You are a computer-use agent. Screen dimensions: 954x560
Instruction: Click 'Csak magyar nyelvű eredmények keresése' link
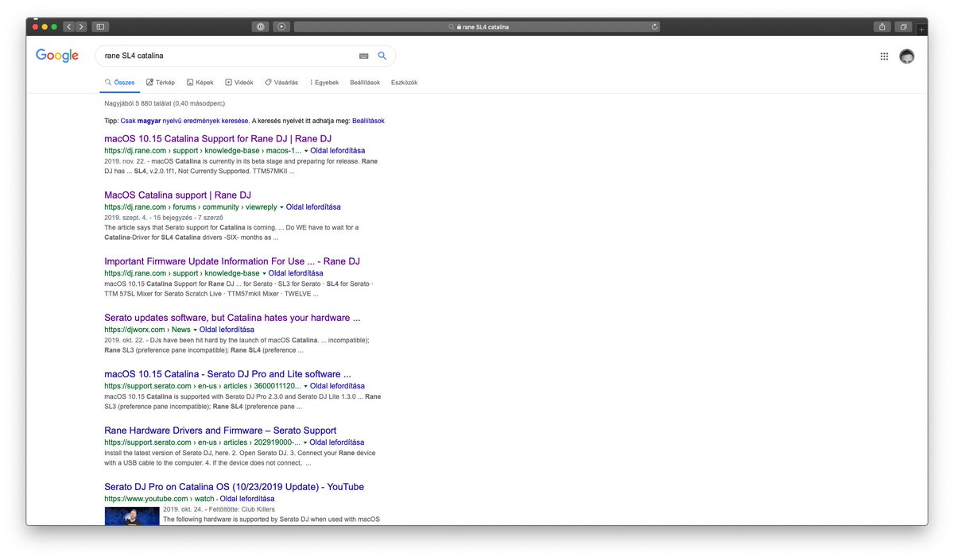pos(184,121)
